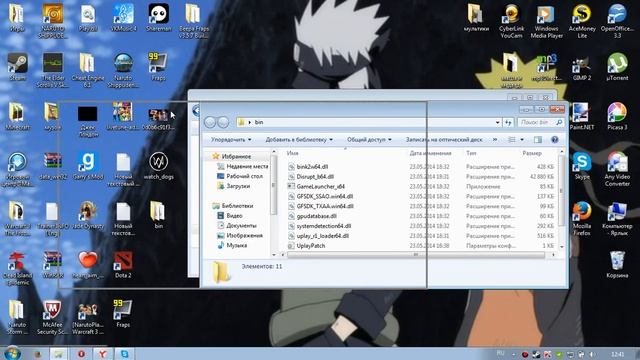Open the Документы library
Image resolution: width=640 pixels, height=360 pixels.
237,225
